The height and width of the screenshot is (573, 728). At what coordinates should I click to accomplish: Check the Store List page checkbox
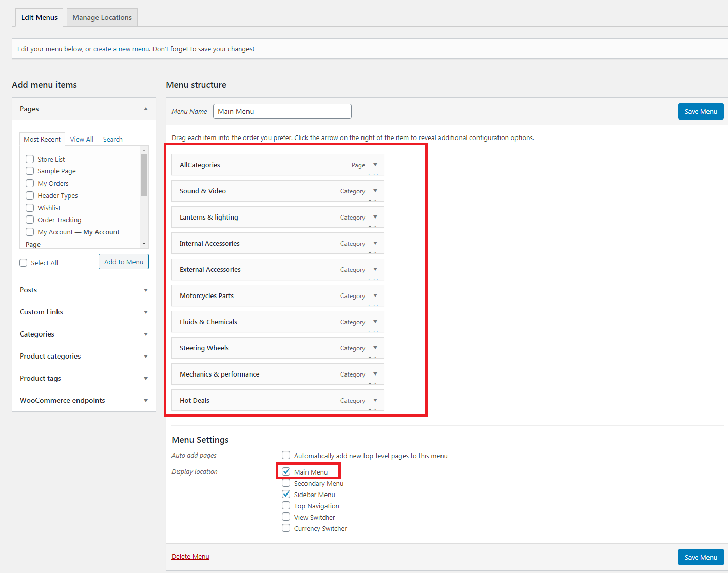(x=30, y=159)
